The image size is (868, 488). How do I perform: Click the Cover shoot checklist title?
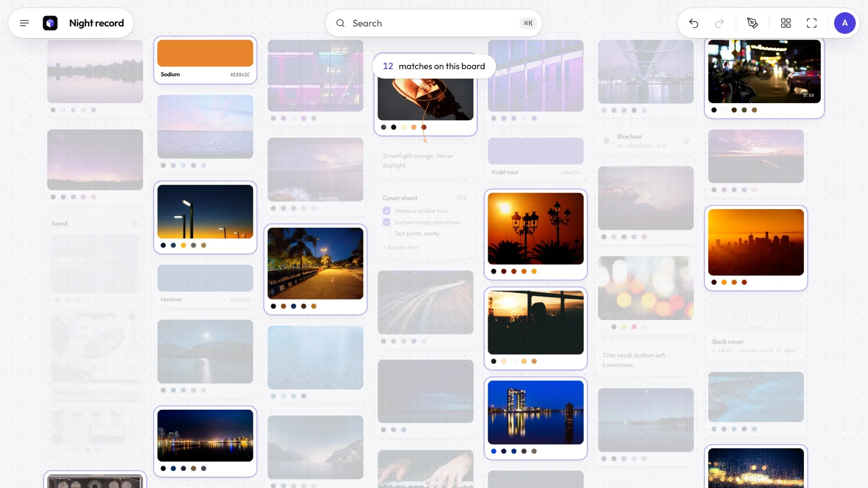[400, 198]
